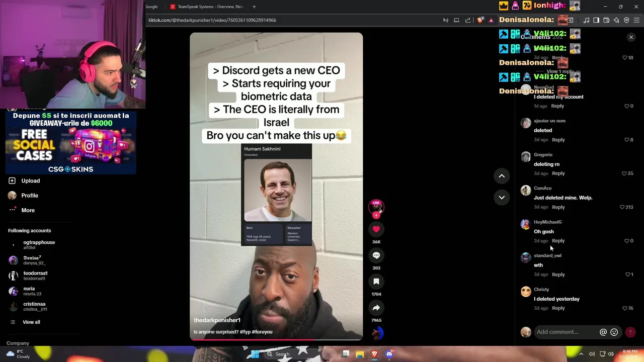Open the #fyp hashtag in caption
The image size is (644, 362).
[x=245, y=332]
